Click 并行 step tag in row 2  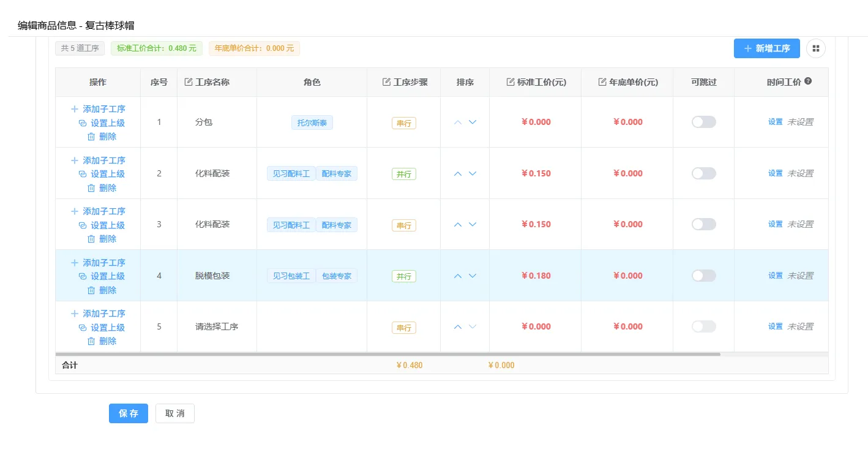pos(404,174)
